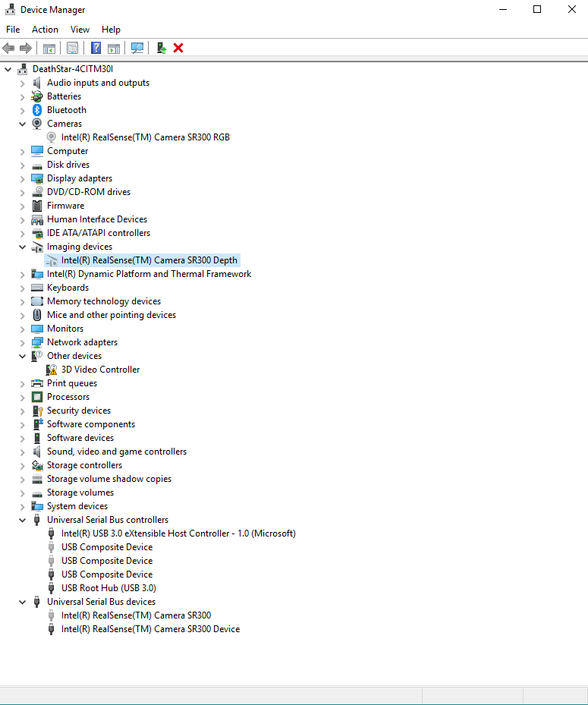Click the DVD/CD-ROM drives disc icon

(37, 192)
